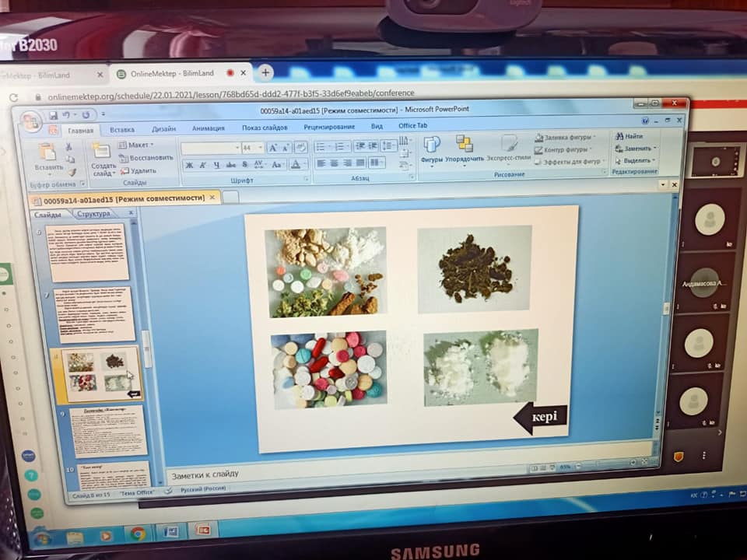Toggle underline (Ч) formatting
Viewport: 747px width, 560px height.
(x=216, y=165)
